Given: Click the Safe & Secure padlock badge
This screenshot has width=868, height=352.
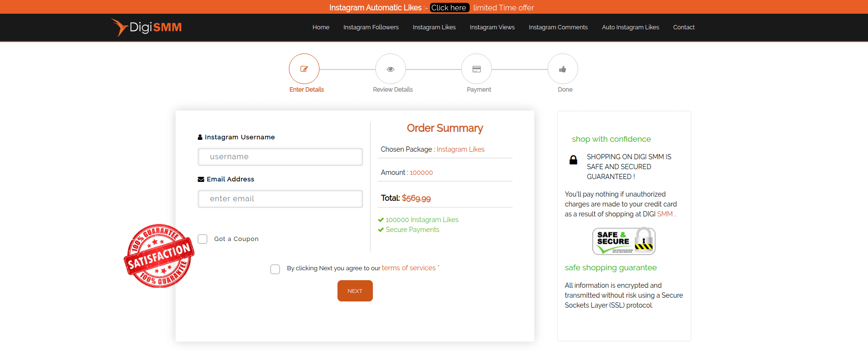Looking at the screenshot, I should (624, 241).
